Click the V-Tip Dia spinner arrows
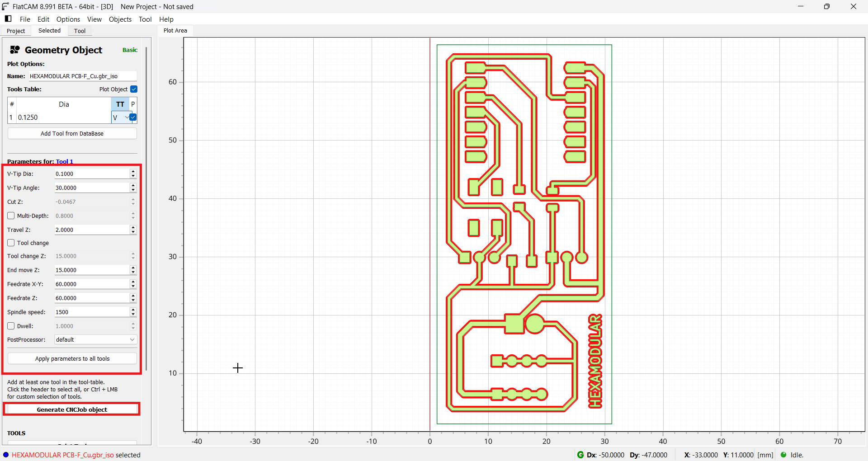The image size is (868, 461). coord(133,174)
